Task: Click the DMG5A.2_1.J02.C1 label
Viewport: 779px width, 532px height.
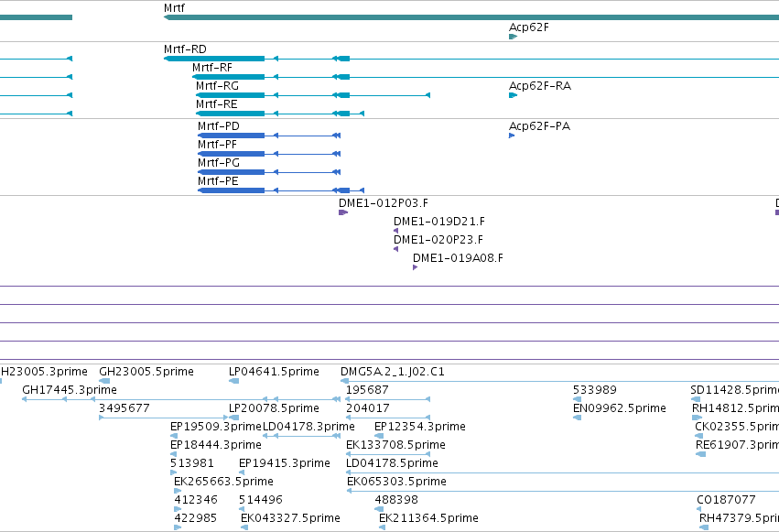Action: (393, 372)
